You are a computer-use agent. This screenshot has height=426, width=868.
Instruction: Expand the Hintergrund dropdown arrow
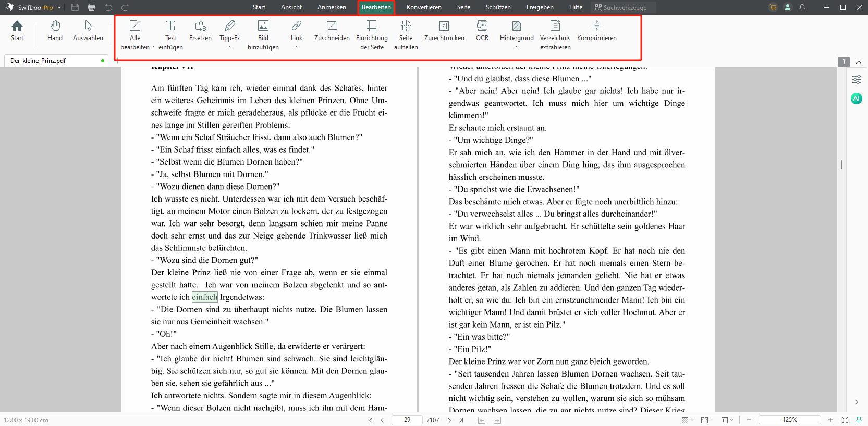[x=517, y=47]
